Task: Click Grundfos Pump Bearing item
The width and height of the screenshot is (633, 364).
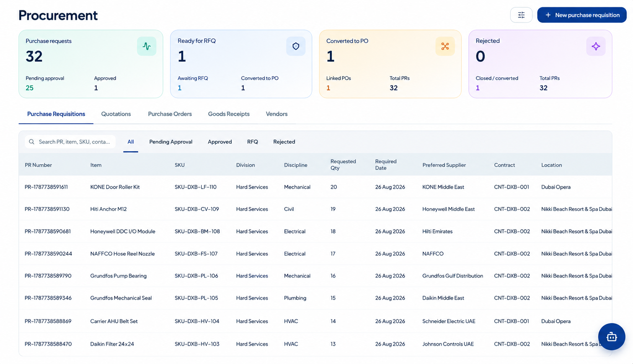Action: (118, 276)
